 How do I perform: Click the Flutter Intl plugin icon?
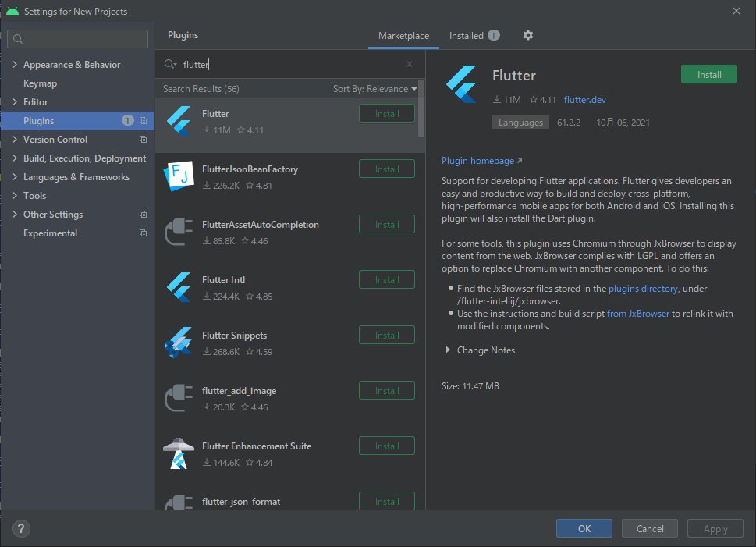tap(179, 287)
